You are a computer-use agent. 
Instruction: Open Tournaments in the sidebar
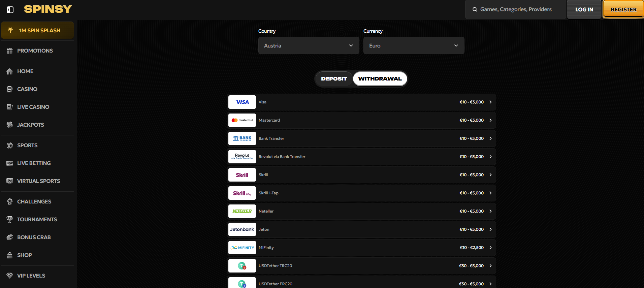37,220
